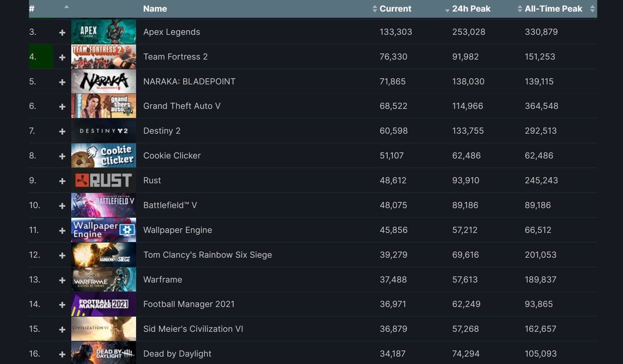Open the Grand Theft Auto V thumbnail

[103, 106]
